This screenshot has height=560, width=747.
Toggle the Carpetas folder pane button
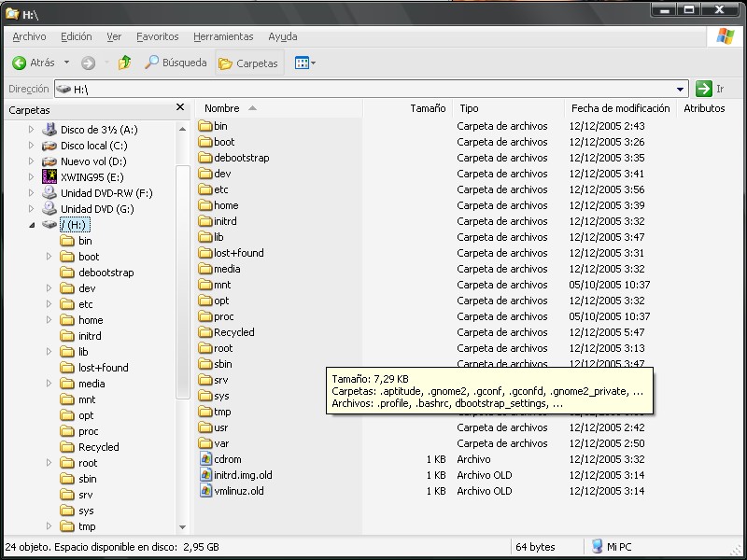248,63
